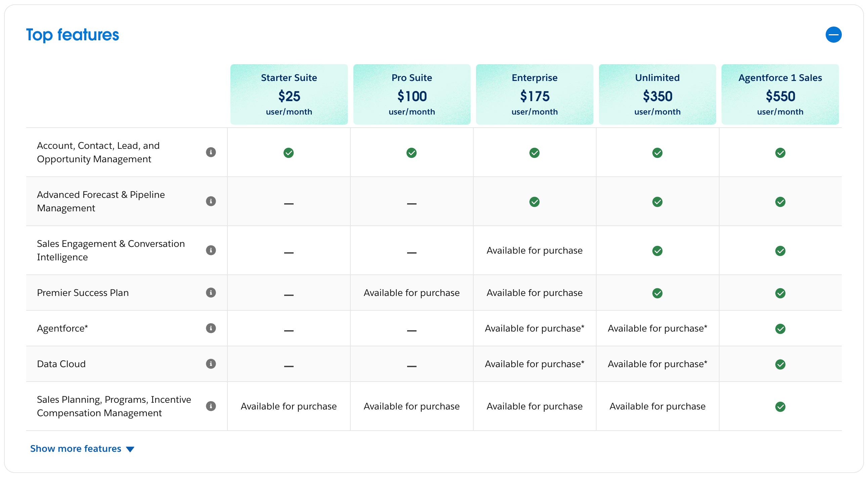Click Unlimited checkmark for Advanced Forecast row
Image resolution: width=868 pixels, height=479 pixels.
point(657,202)
